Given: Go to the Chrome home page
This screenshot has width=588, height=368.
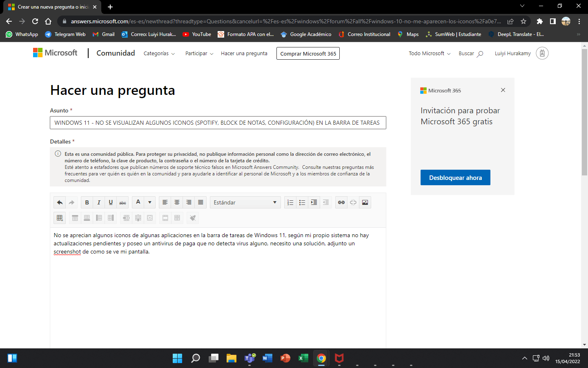Looking at the screenshot, I should pyautogui.click(x=48, y=21).
